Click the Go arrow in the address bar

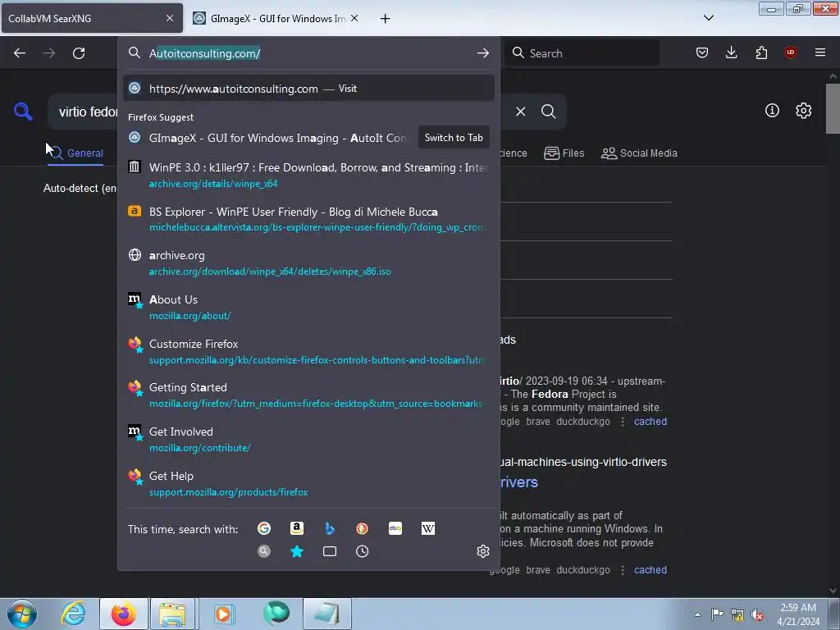click(482, 53)
